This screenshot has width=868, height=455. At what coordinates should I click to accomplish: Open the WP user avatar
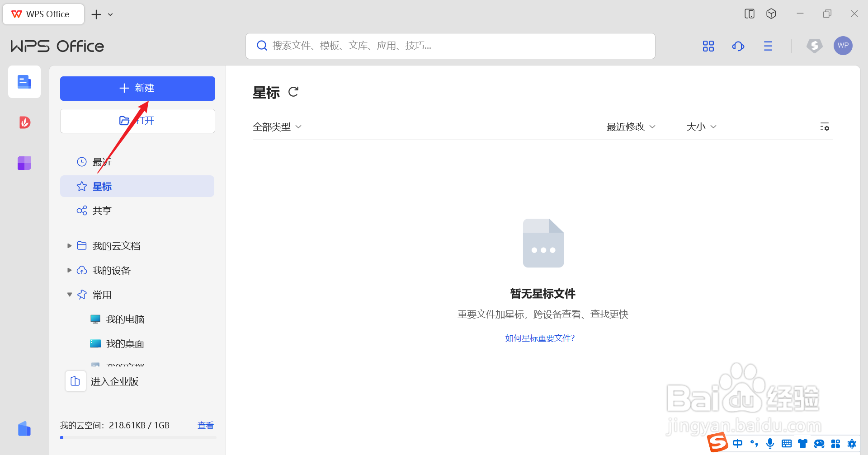pos(843,46)
